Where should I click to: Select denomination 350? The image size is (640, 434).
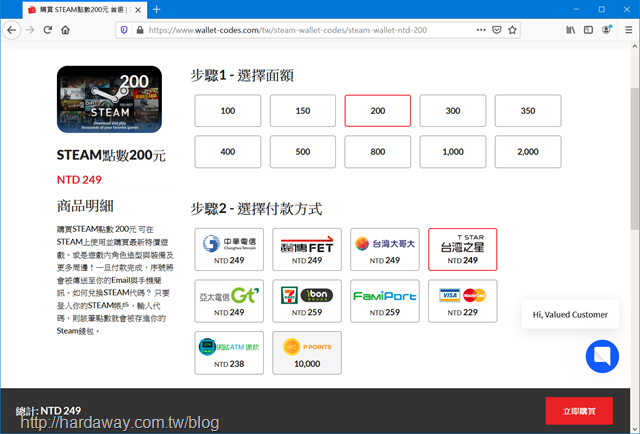pyautogui.click(x=528, y=111)
